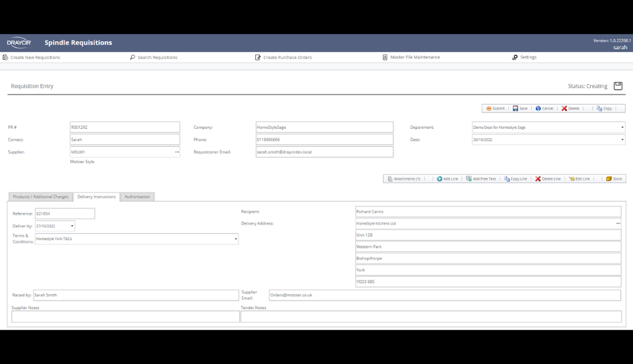Click the YO23 postcode field
633x364 pixels.
(488, 282)
